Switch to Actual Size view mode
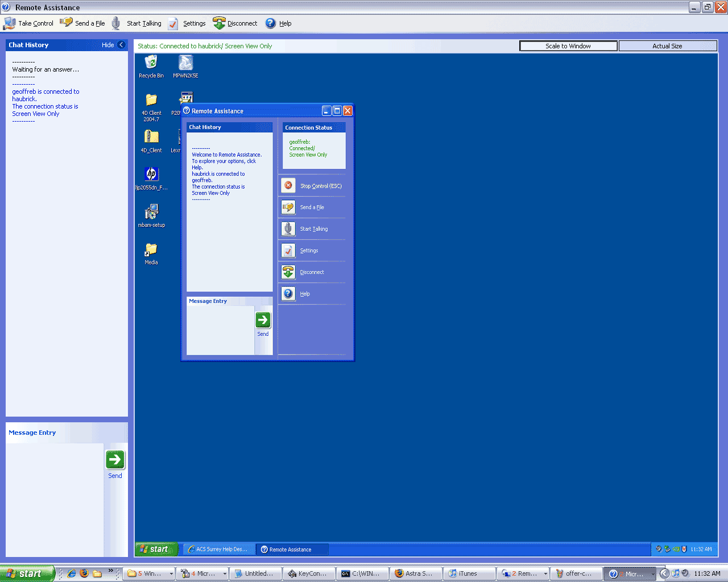 667,46
